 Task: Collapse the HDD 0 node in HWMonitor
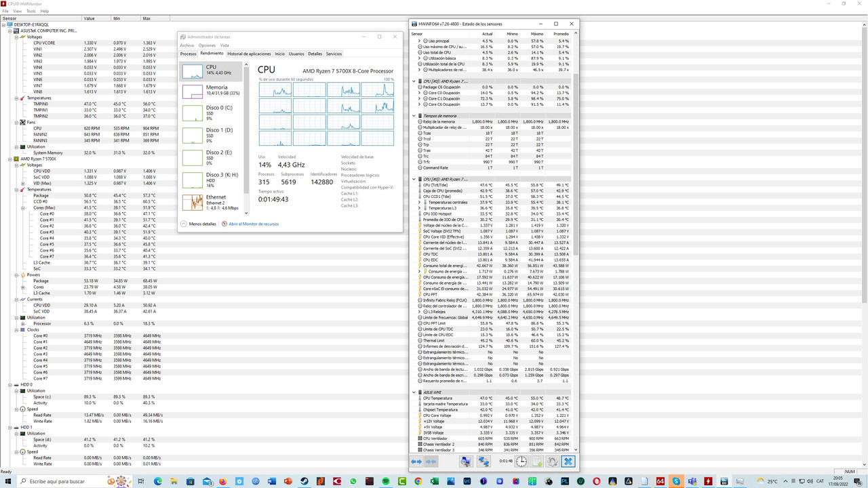[x=10, y=385]
